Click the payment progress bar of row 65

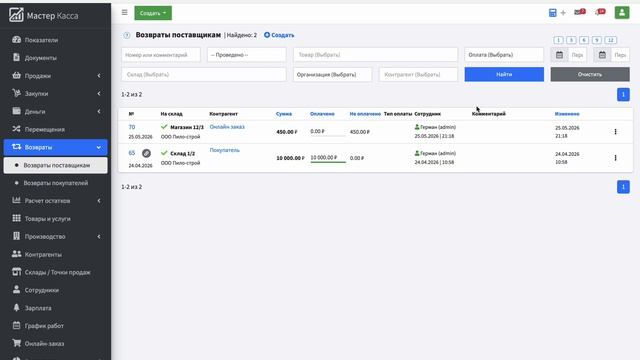[x=328, y=162]
